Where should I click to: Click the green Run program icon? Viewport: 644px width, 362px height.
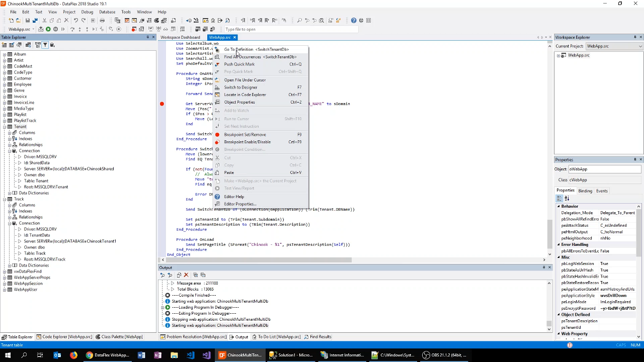point(48,29)
